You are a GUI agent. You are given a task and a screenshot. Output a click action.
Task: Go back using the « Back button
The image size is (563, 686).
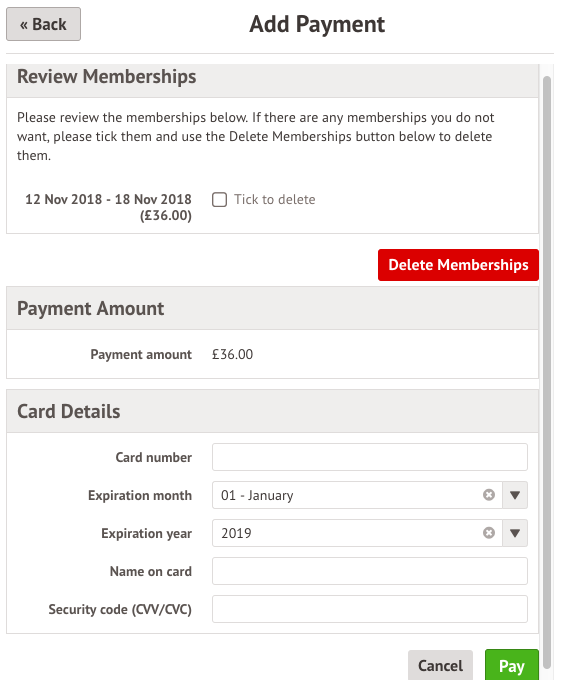[43, 24]
